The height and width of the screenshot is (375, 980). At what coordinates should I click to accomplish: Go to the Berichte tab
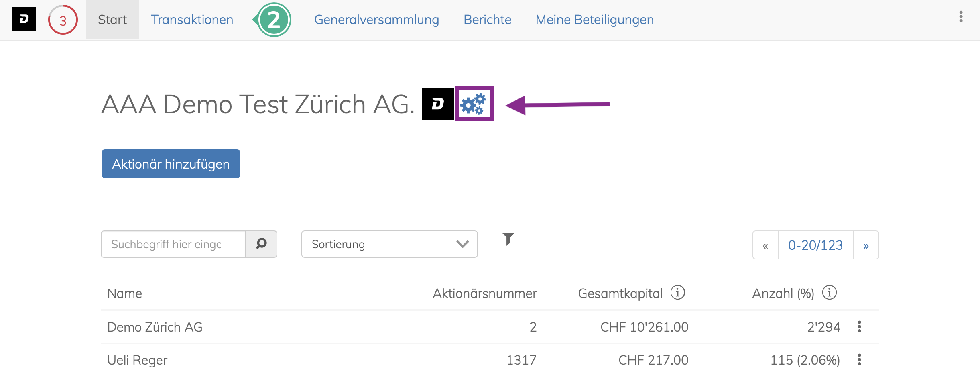click(x=487, y=20)
